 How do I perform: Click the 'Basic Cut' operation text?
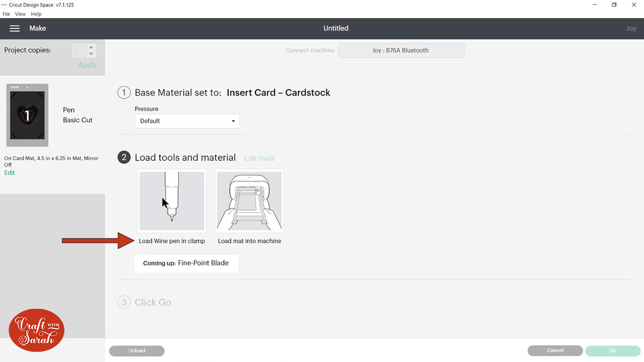tap(78, 120)
